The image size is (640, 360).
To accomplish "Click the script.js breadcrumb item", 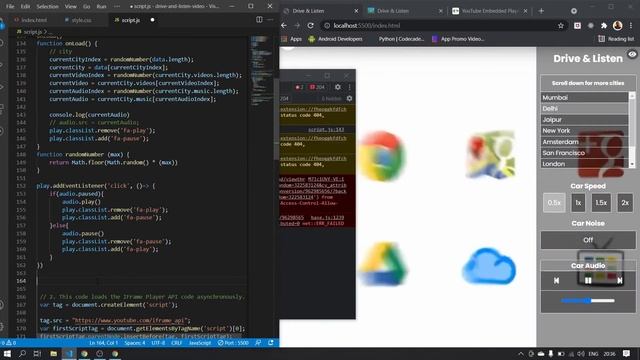I will [33, 31].
